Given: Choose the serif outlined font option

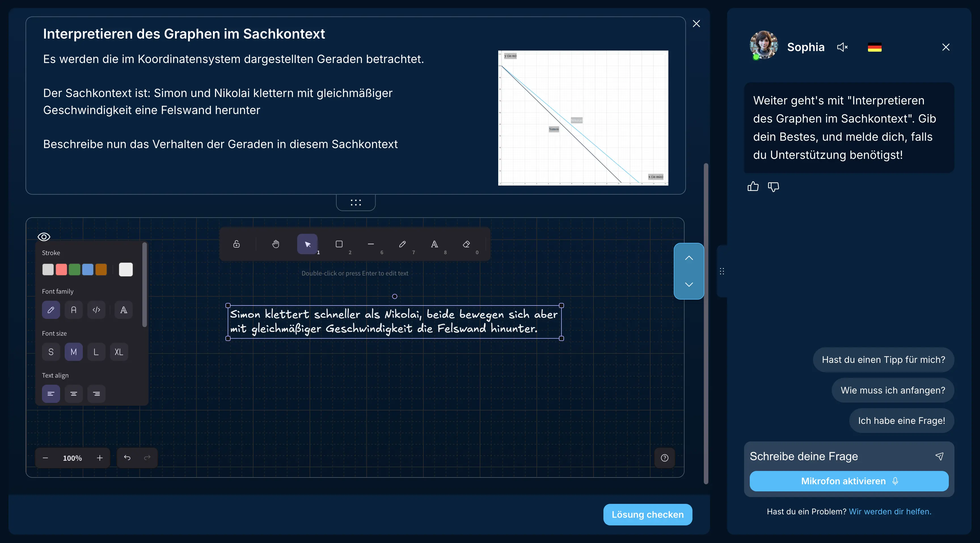Looking at the screenshot, I should [124, 310].
